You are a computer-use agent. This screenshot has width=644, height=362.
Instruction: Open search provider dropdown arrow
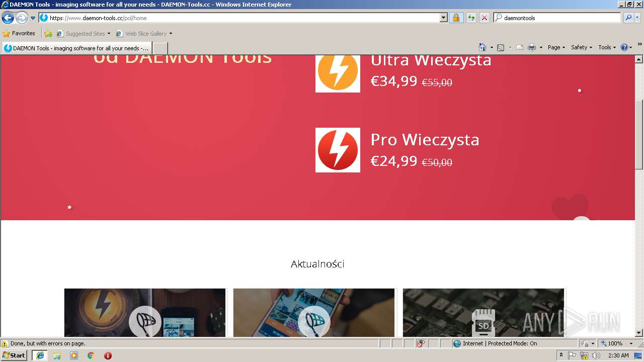[x=637, y=18]
